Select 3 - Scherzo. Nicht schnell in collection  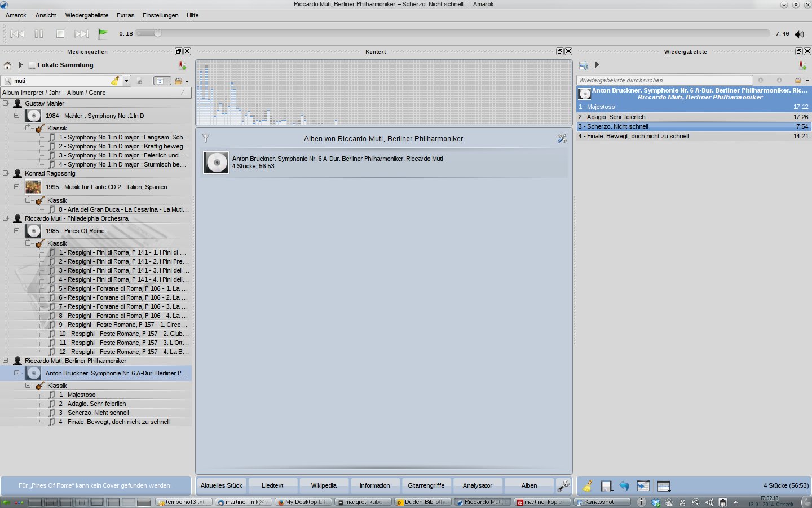pos(94,413)
